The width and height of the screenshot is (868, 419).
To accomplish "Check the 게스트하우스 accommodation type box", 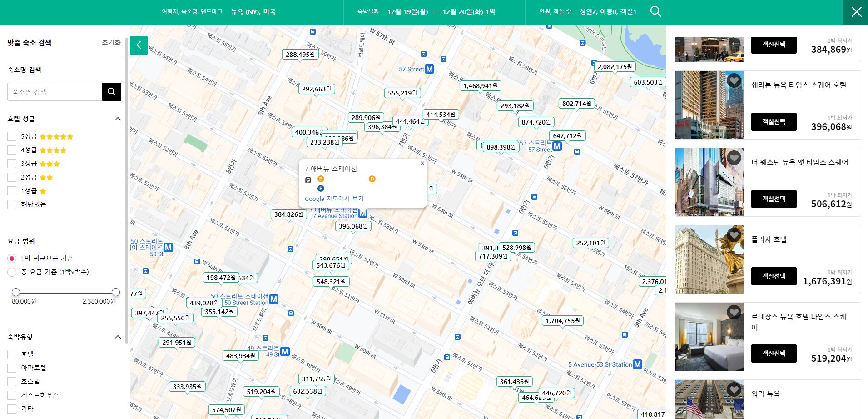I will (12, 395).
